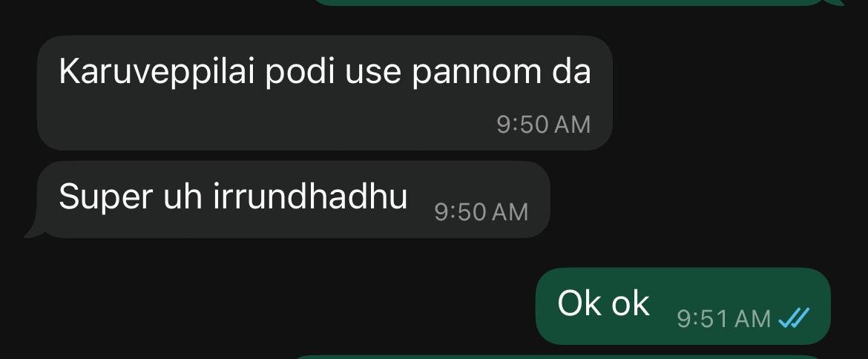Click the 9:50 AM timestamp under Karuveppilai message
The image size is (868, 359).
click(543, 125)
